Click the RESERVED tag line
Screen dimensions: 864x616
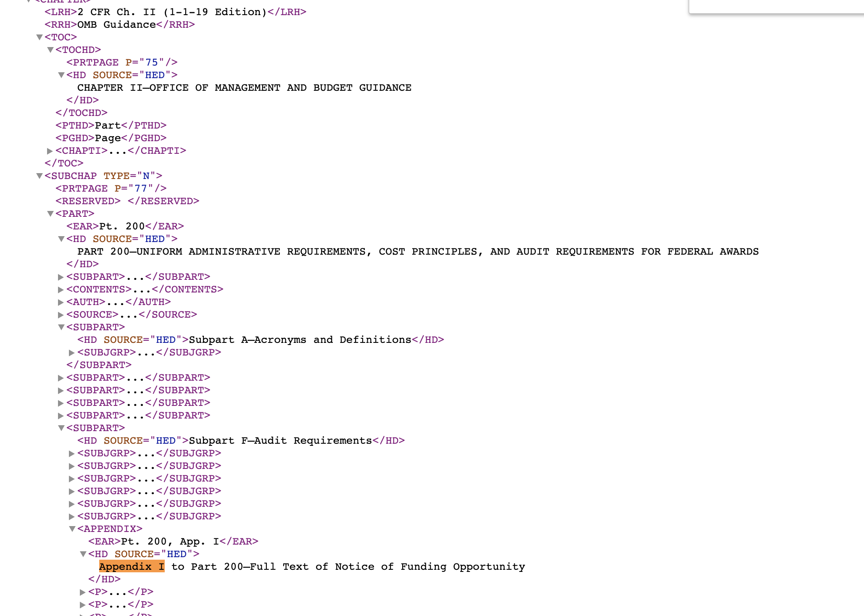tap(127, 201)
